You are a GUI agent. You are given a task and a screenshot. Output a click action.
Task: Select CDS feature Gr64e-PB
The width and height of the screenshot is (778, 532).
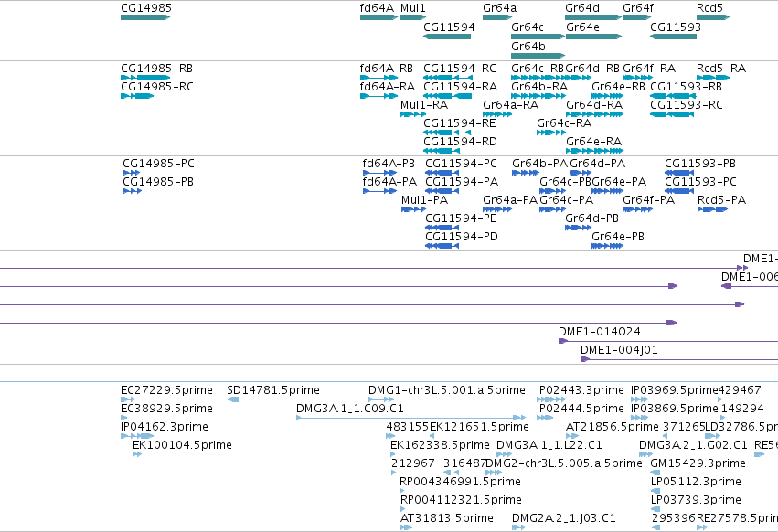(x=607, y=246)
